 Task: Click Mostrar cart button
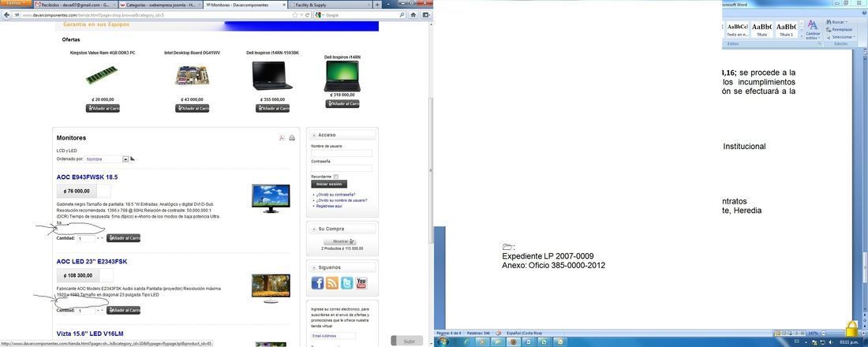coord(340,241)
